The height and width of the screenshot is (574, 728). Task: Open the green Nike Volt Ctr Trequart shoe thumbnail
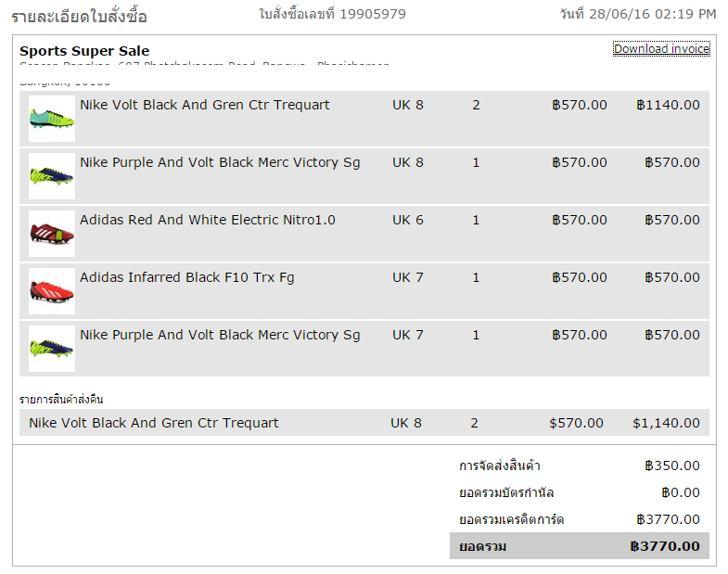coord(52,119)
